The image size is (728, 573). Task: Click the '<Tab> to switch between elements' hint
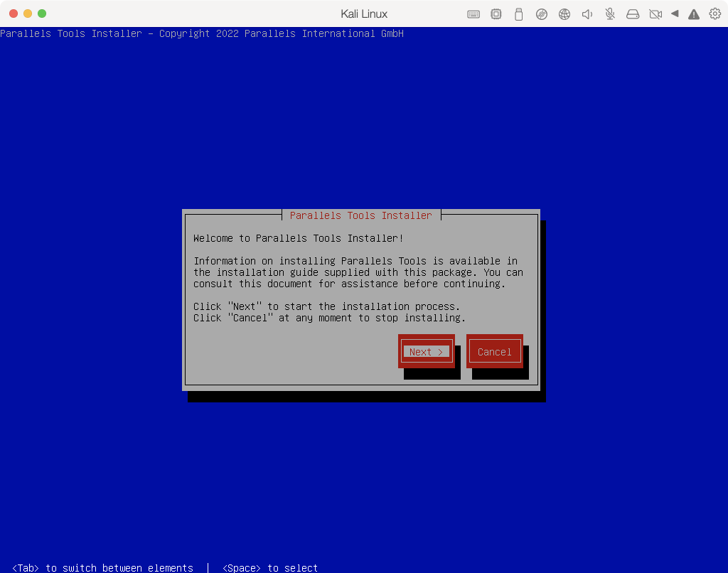point(102,567)
